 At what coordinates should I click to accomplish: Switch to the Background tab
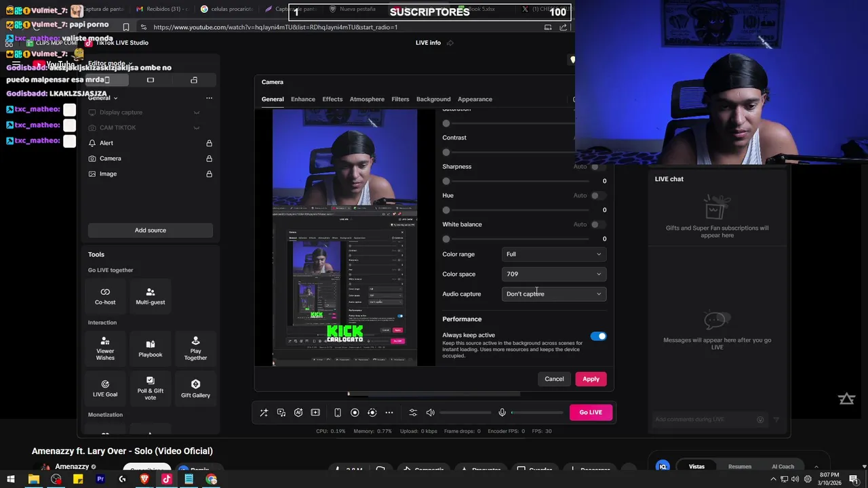[x=433, y=99]
